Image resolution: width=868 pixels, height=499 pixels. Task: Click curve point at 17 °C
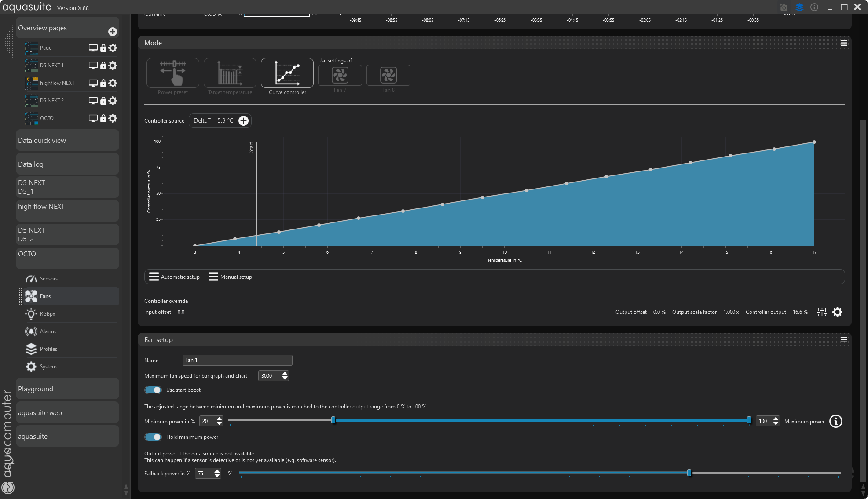(x=814, y=142)
